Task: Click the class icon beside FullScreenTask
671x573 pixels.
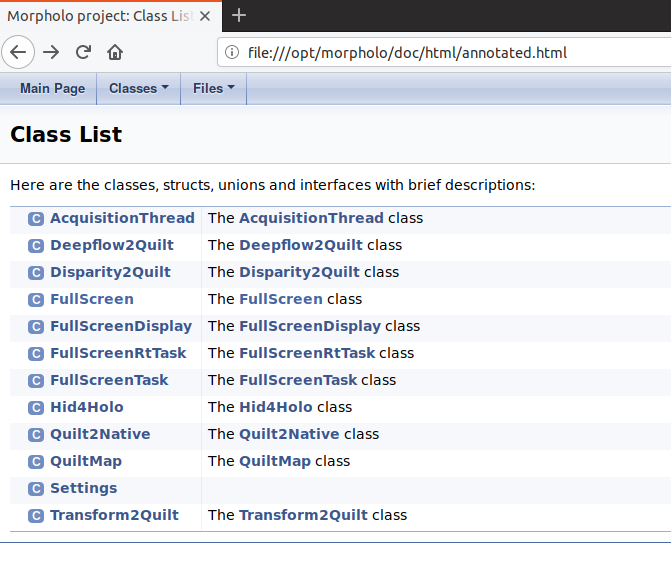Action: coord(36,380)
